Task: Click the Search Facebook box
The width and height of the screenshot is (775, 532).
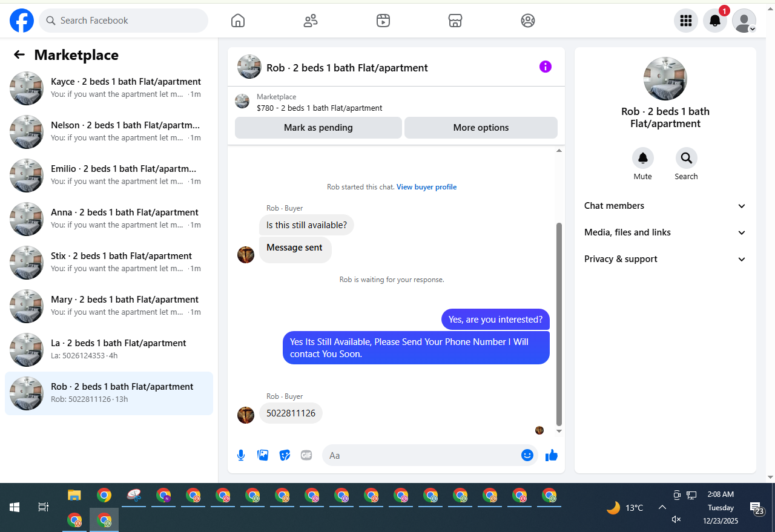Action: 124,21
